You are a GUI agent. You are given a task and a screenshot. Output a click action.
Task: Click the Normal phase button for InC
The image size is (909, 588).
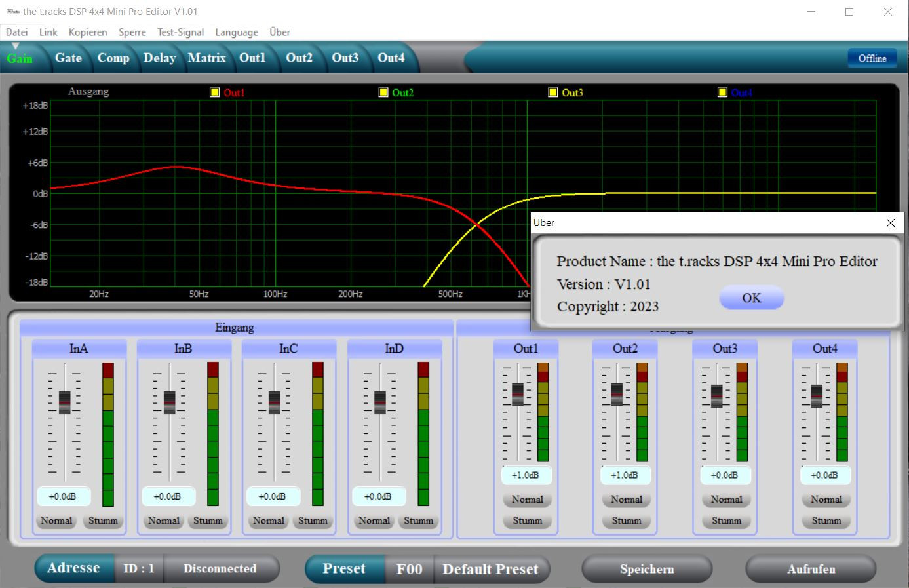tap(269, 521)
